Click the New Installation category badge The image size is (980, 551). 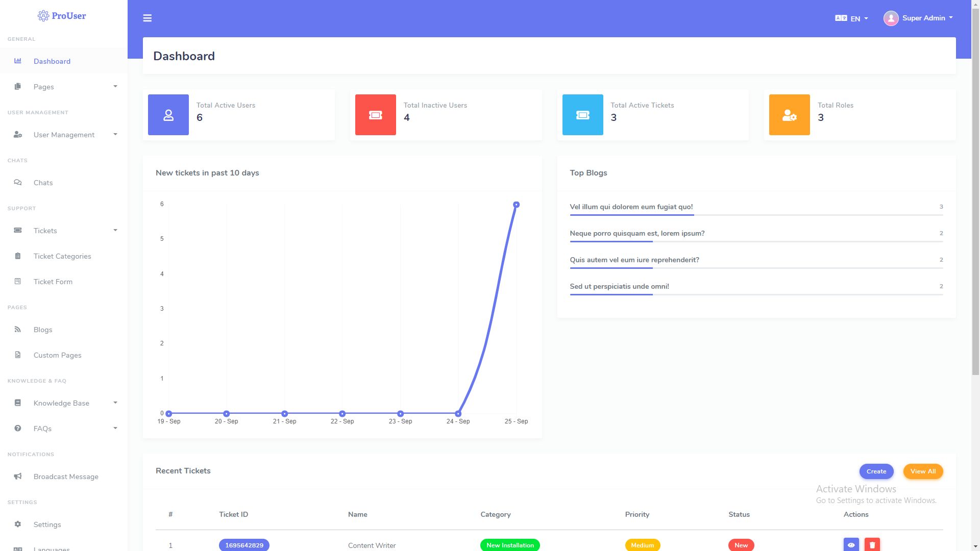(510, 545)
